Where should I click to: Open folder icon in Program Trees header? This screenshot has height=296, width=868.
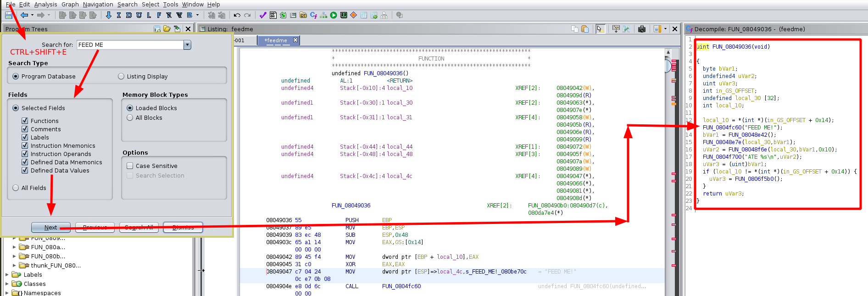click(x=167, y=29)
